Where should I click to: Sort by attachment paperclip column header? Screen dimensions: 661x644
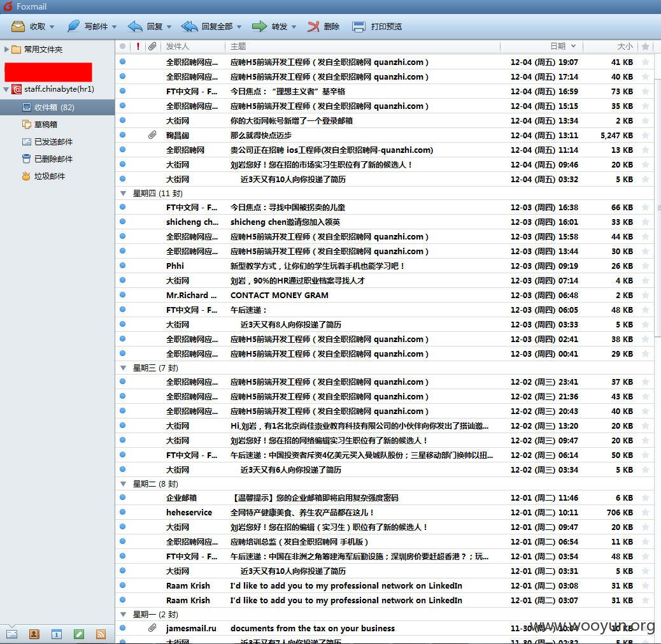click(x=152, y=47)
